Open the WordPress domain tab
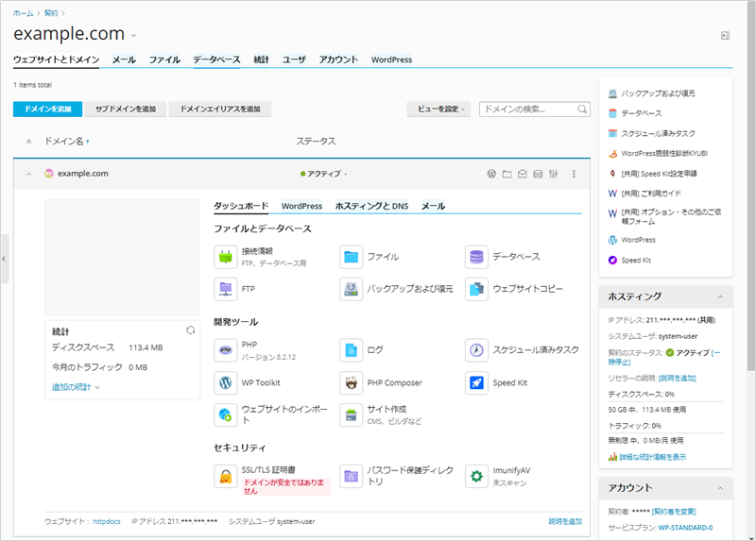This screenshot has width=756, height=541. coord(301,206)
